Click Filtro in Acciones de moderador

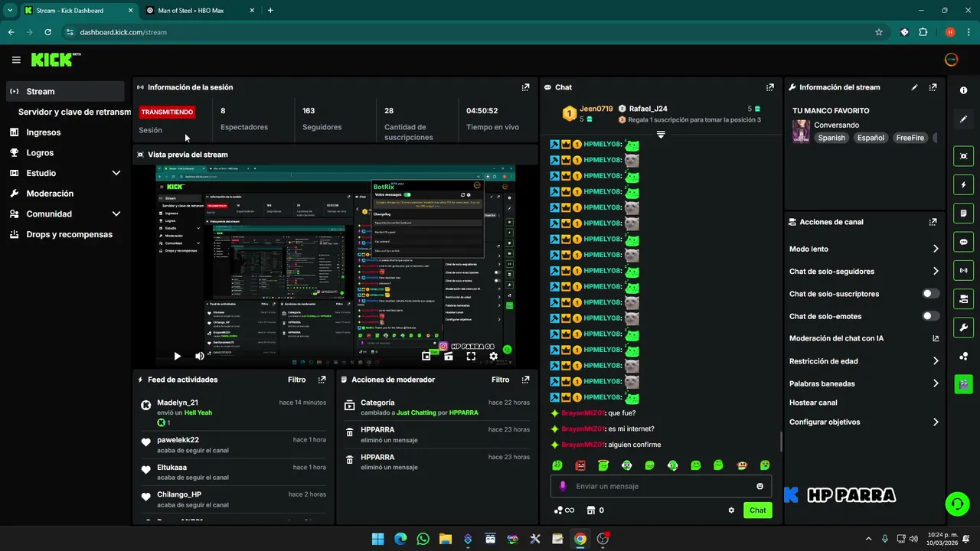coord(500,380)
